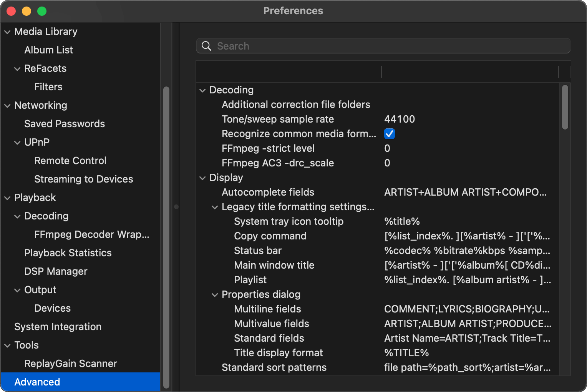Select the Advanced preferences page
The image size is (587, 392).
pos(37,382)
